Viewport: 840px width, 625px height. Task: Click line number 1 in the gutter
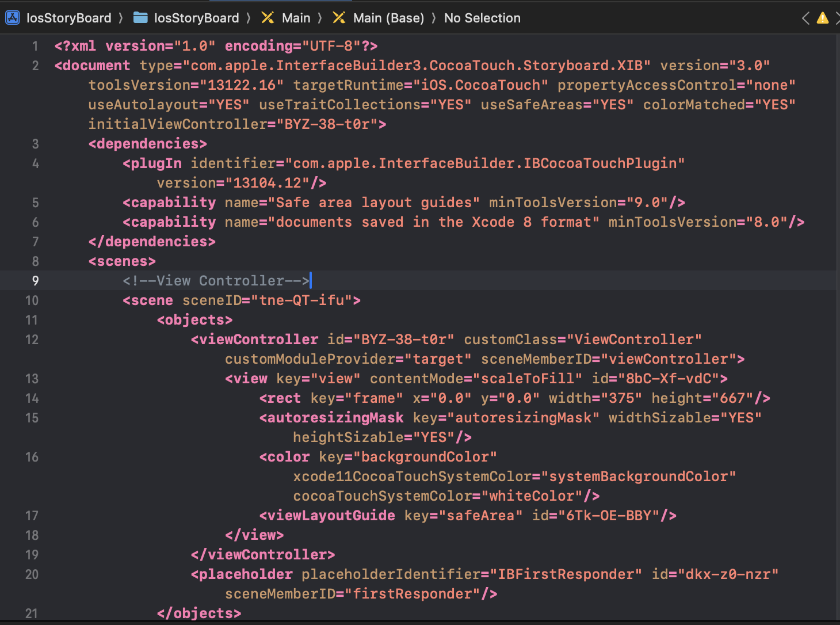[x=35, y=46]
